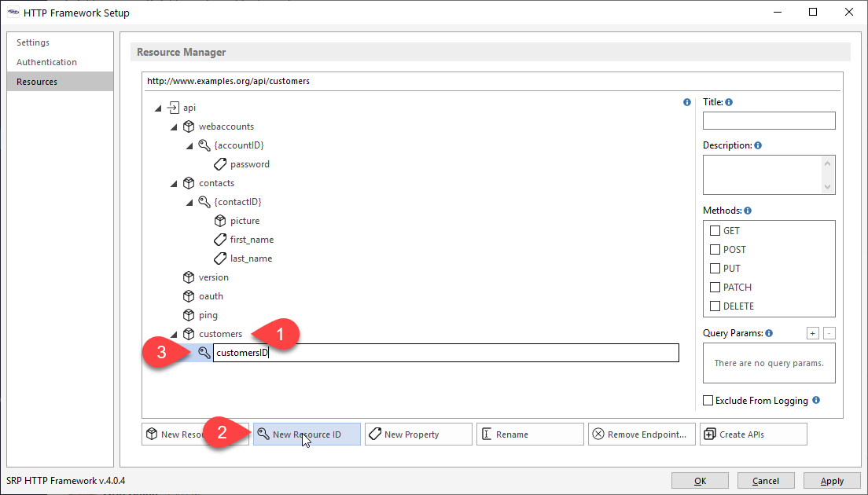
Task: Enable the GET method checkbox
Action: coord(715,231)
